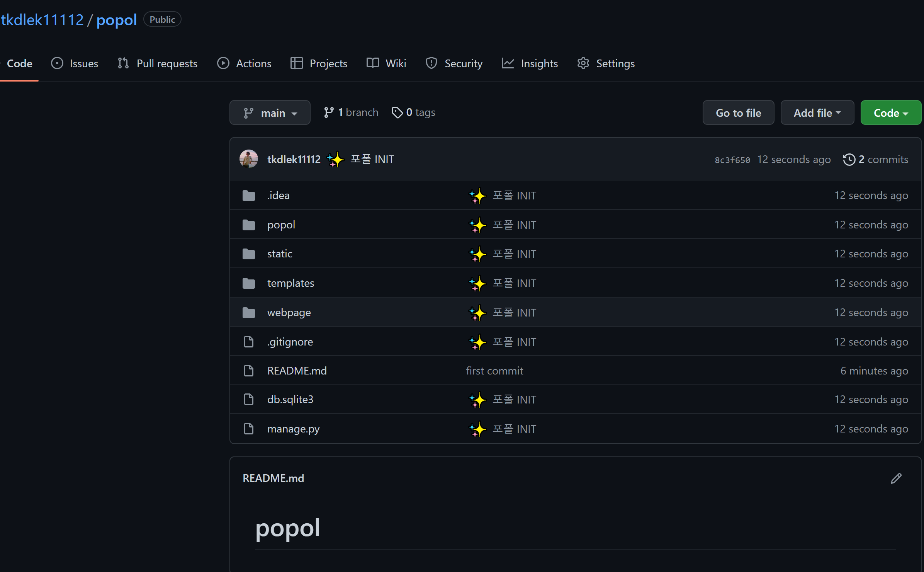Open the manage.py file
This screenshot has height=572, width=924.
coord(293,429)
